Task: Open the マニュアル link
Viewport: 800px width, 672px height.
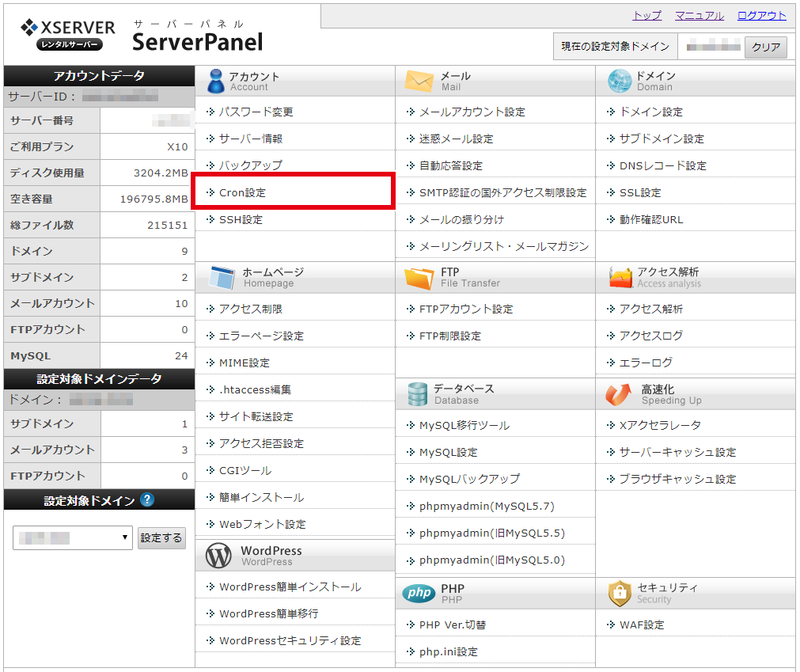Action: pyautogui.click(x=700, y=16)
